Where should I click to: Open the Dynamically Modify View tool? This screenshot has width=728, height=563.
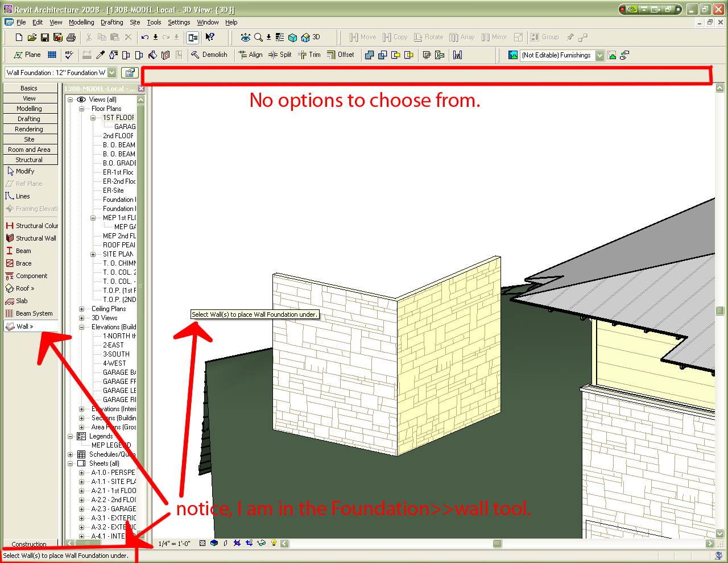[245, 37]
